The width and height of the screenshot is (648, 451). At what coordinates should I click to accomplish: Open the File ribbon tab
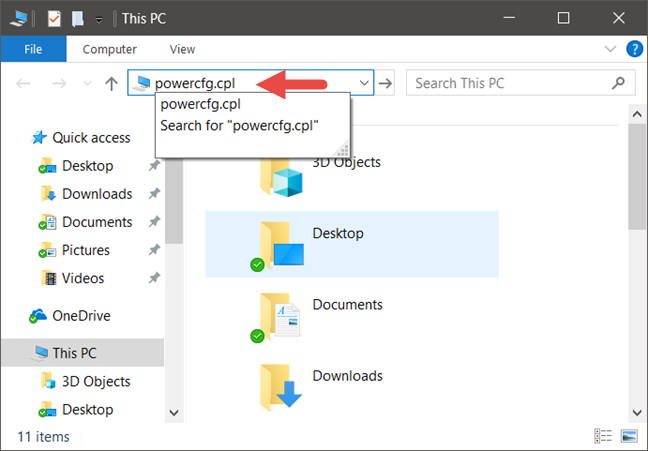pyautogui.click(x=33, y=49)
